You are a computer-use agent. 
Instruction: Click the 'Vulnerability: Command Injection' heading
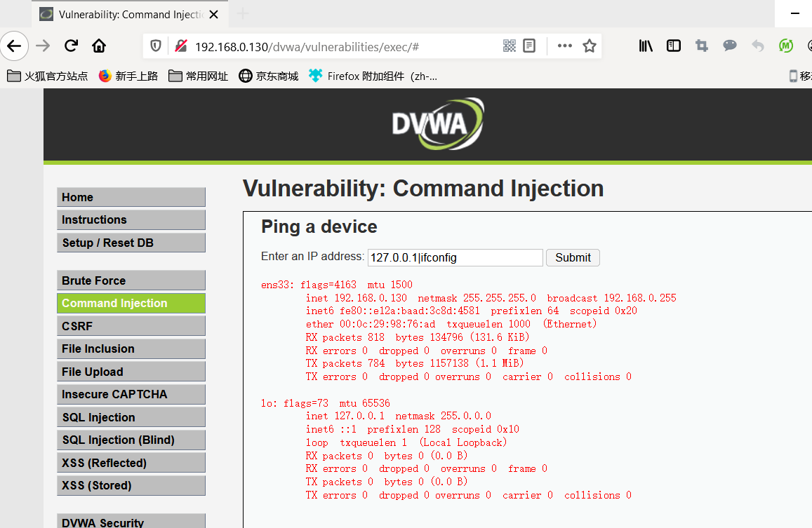pos(423,189)
